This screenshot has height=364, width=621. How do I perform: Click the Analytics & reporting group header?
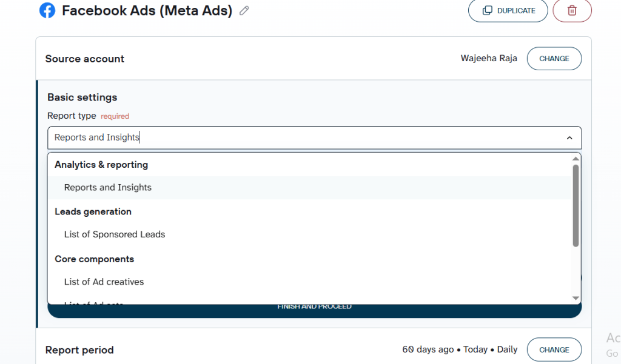click(101, 165)
